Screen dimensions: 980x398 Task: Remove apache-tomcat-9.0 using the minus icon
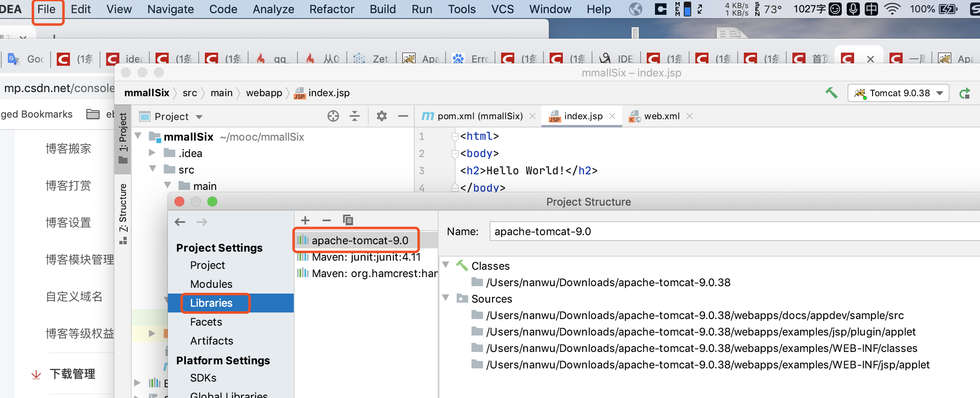(327, 220)
